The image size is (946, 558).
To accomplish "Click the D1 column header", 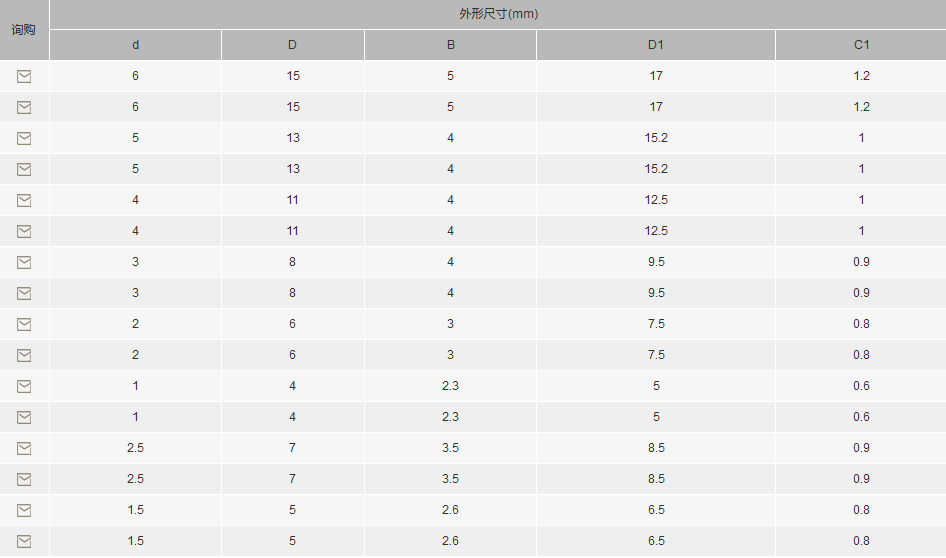I will point(656,45).
